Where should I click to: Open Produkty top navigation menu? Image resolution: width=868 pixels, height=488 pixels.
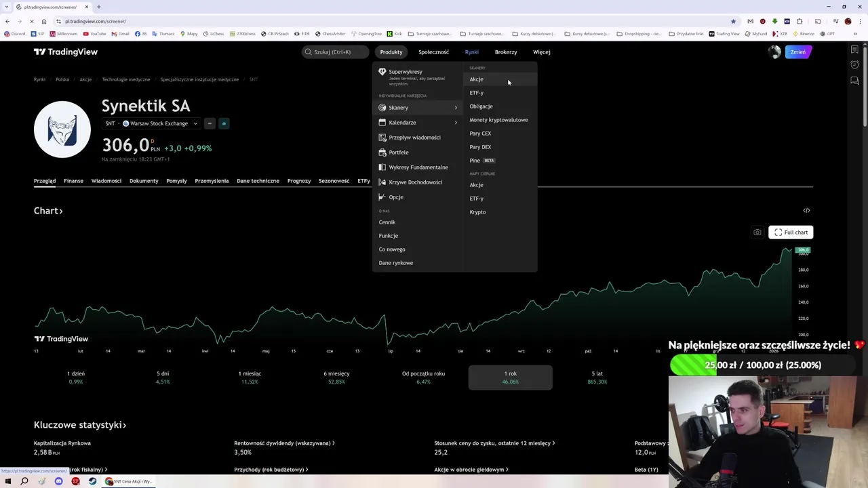click(x=391, y=52)
